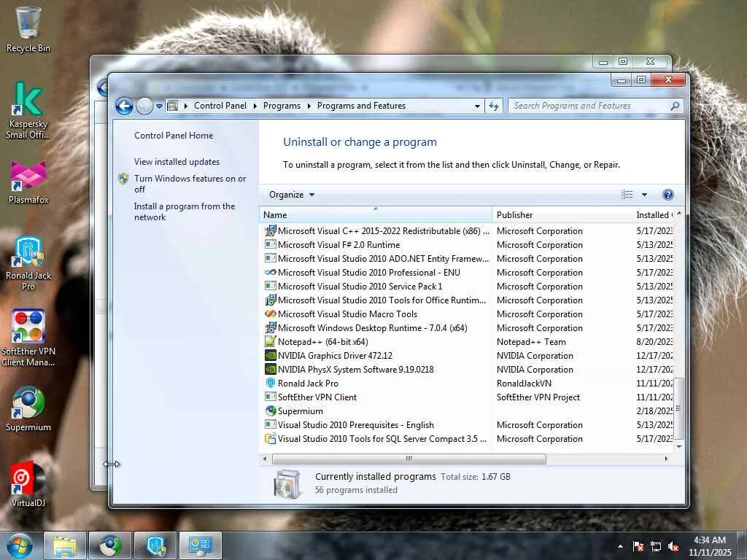Click the Forward navigation arrow button

tap(144, 106)
